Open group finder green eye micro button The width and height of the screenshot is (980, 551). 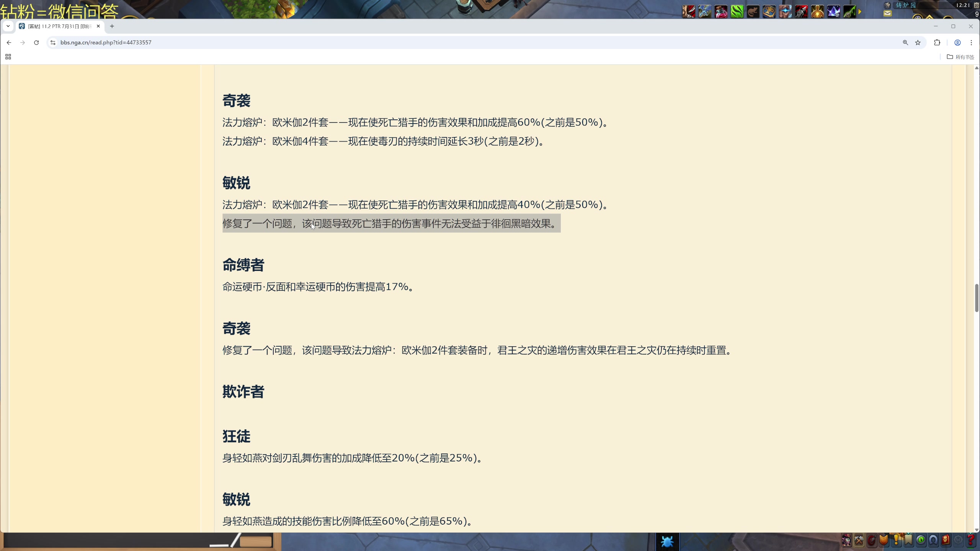point(921,540)
